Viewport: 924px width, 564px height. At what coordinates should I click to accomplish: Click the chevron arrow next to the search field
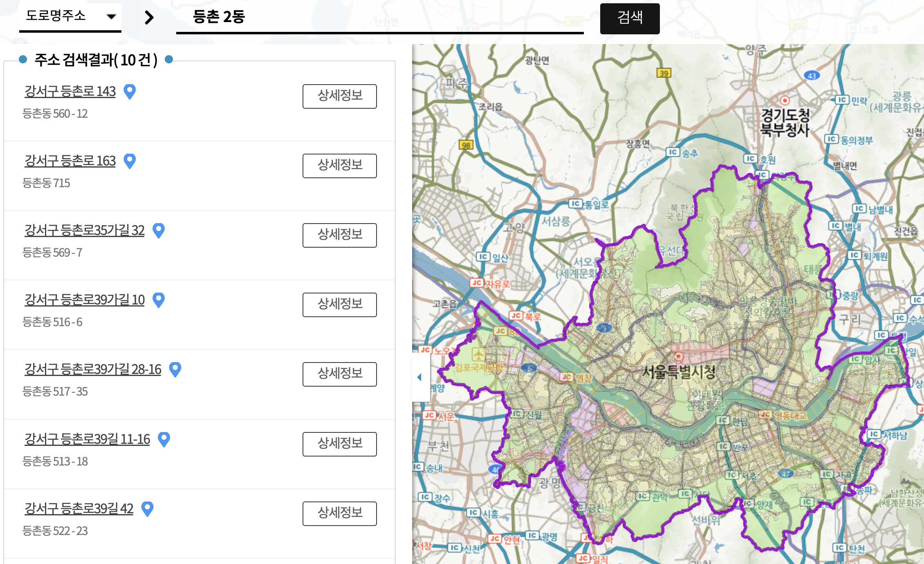click(149, 17)
